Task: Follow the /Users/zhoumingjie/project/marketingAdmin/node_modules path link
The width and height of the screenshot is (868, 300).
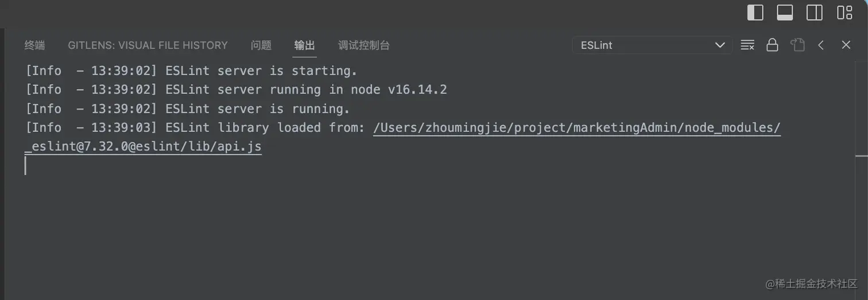Action: tap(577, 127)
